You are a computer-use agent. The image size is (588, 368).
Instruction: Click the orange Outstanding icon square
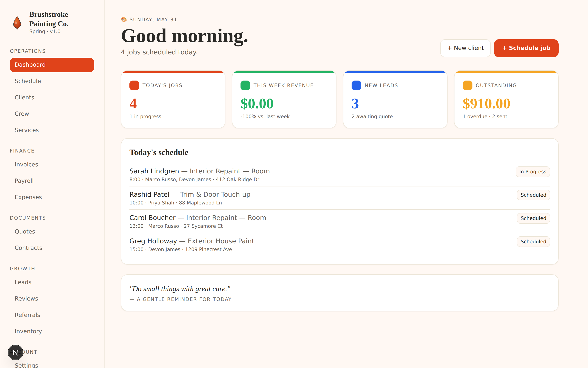[x=467, y=85]
